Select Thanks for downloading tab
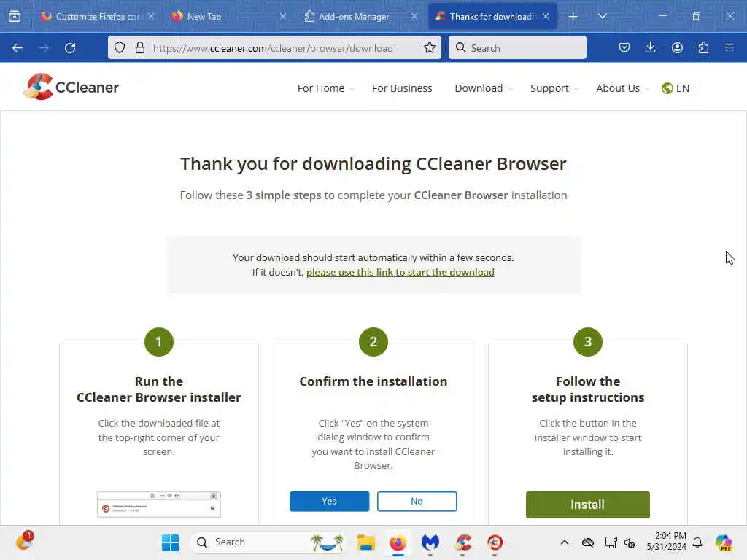This screenshot has height=560, width=747. [x=492, y=16]
